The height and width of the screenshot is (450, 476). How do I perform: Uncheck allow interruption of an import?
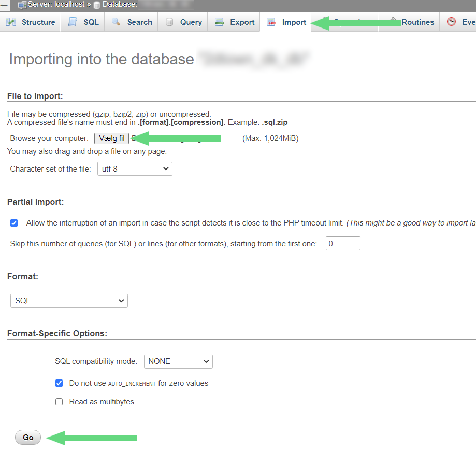coord(13,223)
